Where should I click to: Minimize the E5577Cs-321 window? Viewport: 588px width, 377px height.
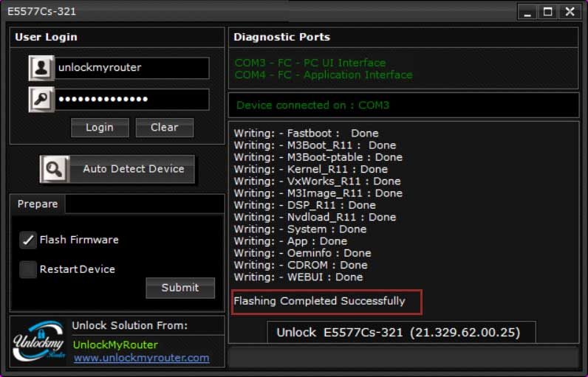527,12
